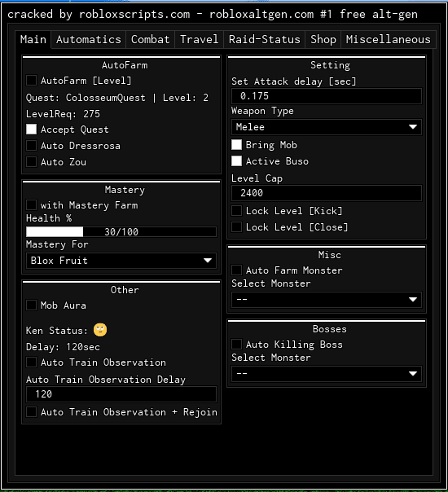Tick the Auto Killing Boss checkbox
The width and height of the screenshot is (448, 492).
coord(236,345)
